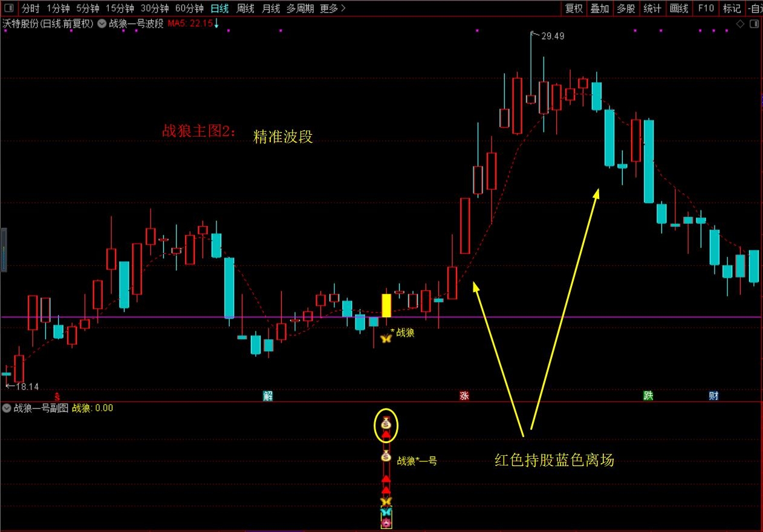The width and height of the screenshot is (763, 532).
Task: Activate the 画线 drawing tool
Action: point(679,8)
